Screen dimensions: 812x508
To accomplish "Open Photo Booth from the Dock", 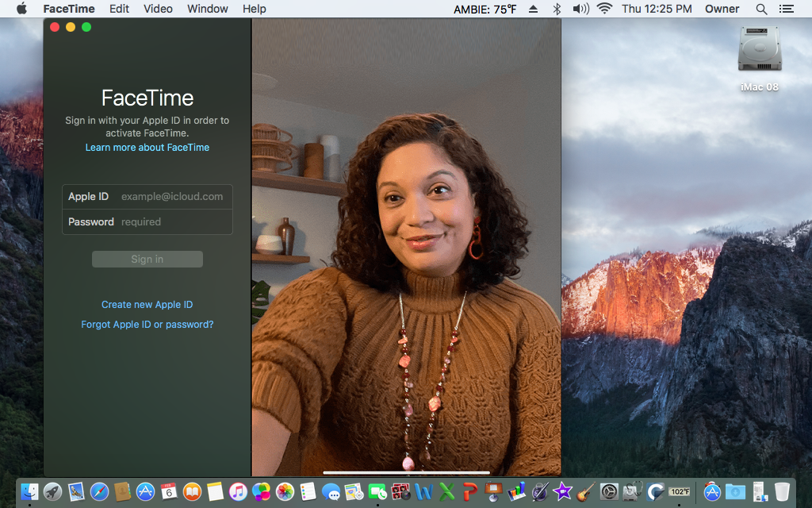I will 400,491.
